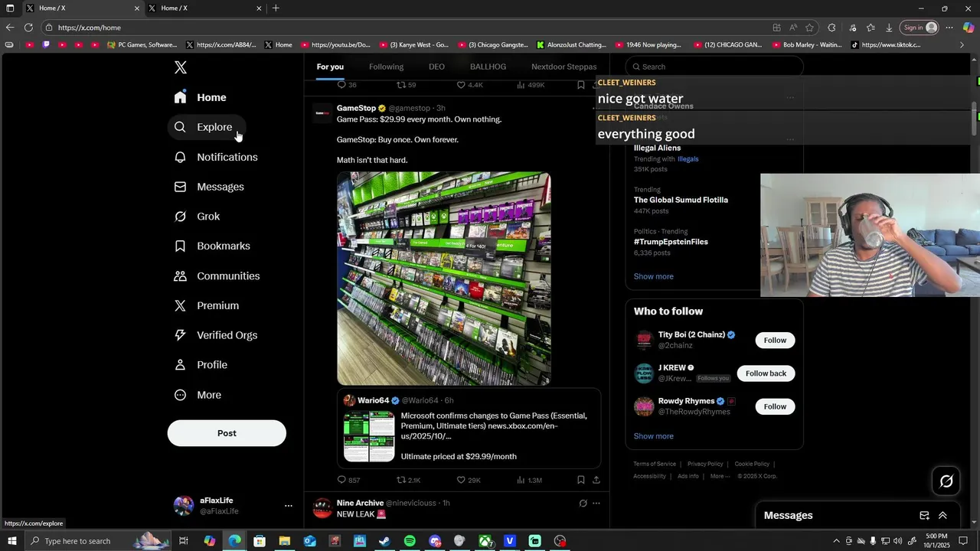The width and height of the screenshot is (980, 551).
Task: Open Spotify from the taskbar
Action: point(410,541)
